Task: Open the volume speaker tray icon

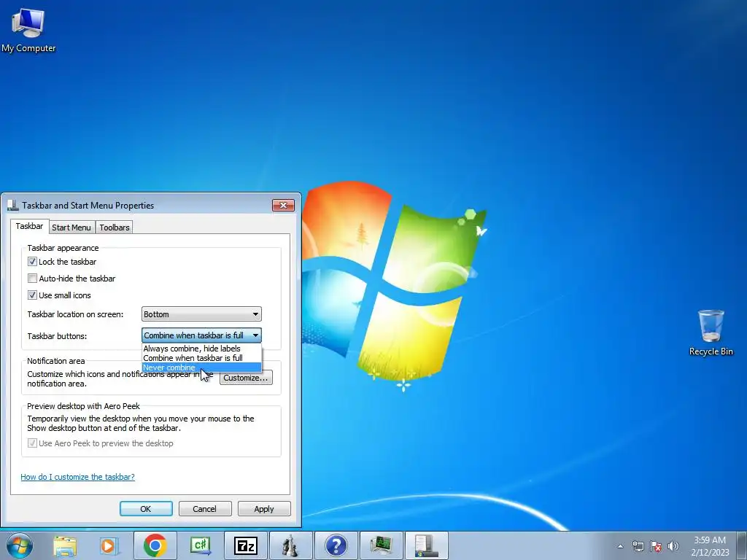Action: tap(673, 546)
